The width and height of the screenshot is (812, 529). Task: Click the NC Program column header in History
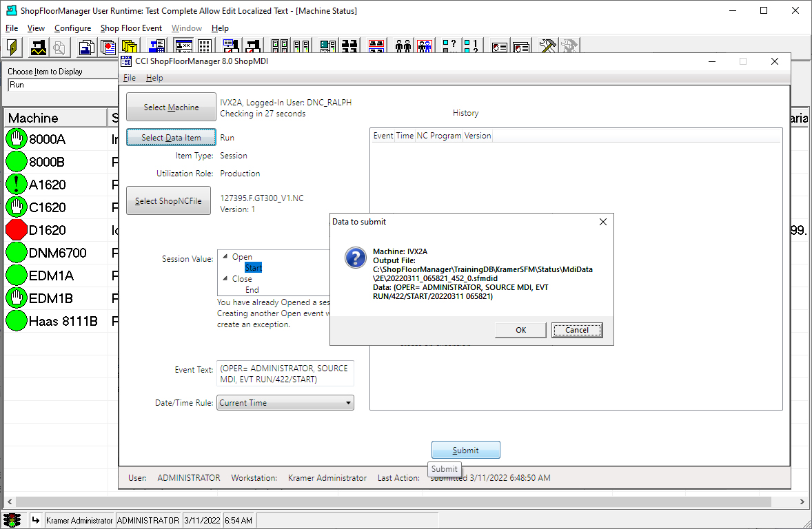(x=438, y=136)
